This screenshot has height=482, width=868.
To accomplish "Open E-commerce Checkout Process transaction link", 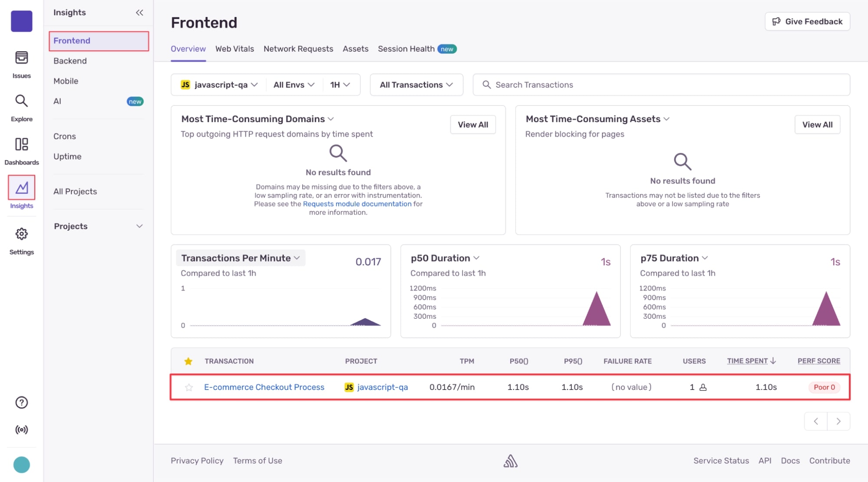I will 264,387.
